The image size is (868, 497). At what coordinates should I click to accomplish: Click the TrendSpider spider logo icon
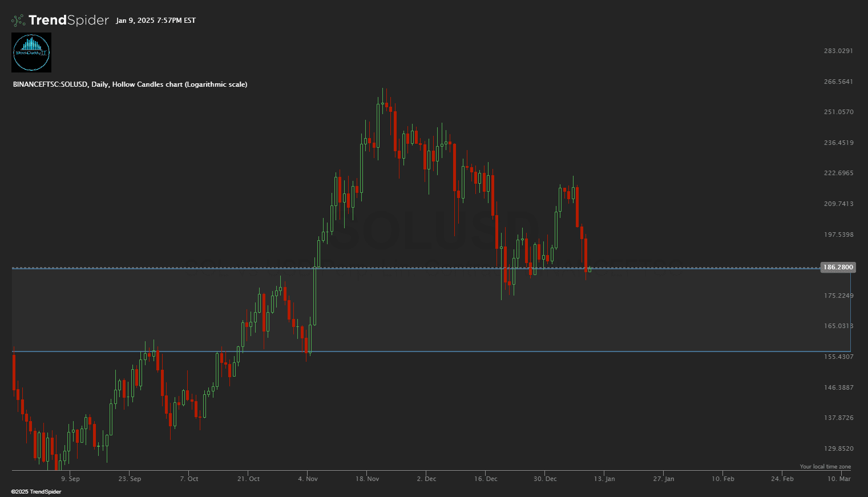18,21
